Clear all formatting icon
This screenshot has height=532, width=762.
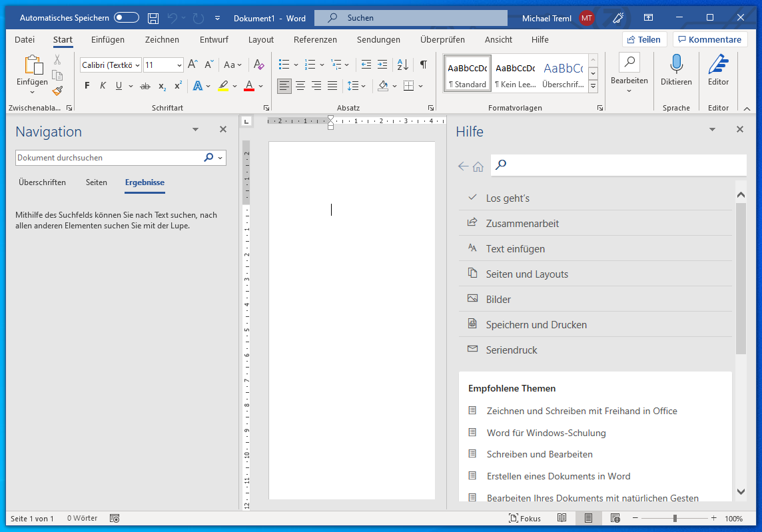(x=258, y=64)
